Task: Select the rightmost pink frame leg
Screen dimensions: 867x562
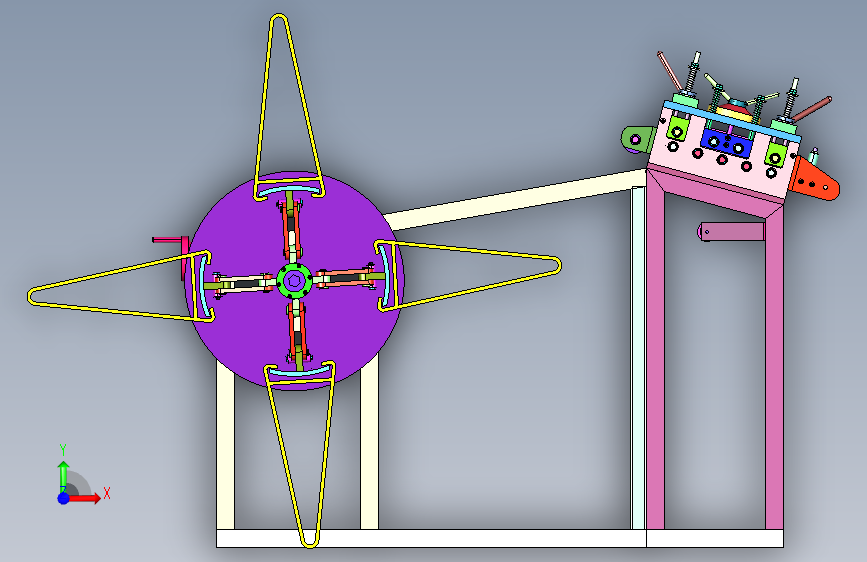Action: pyautogui.click(x=774, y=368)
